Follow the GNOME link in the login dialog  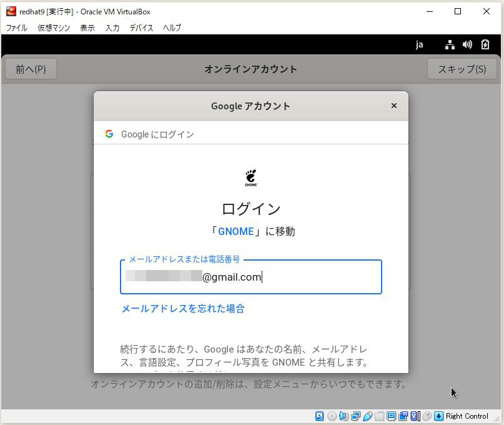click(236, 231)
